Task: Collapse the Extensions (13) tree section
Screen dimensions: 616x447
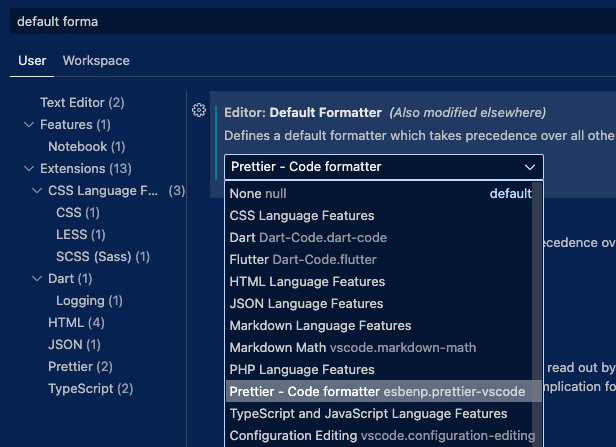Action: pos(29,169)
